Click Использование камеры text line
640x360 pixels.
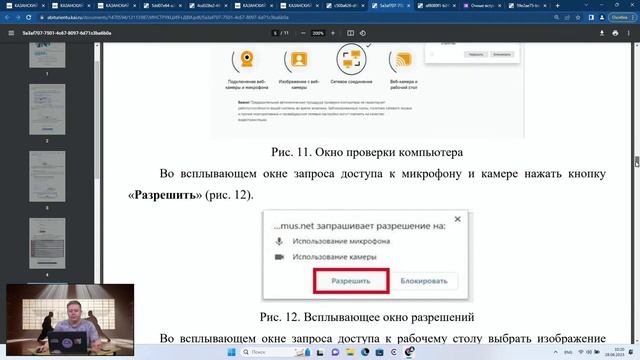[x=334, y=257]
